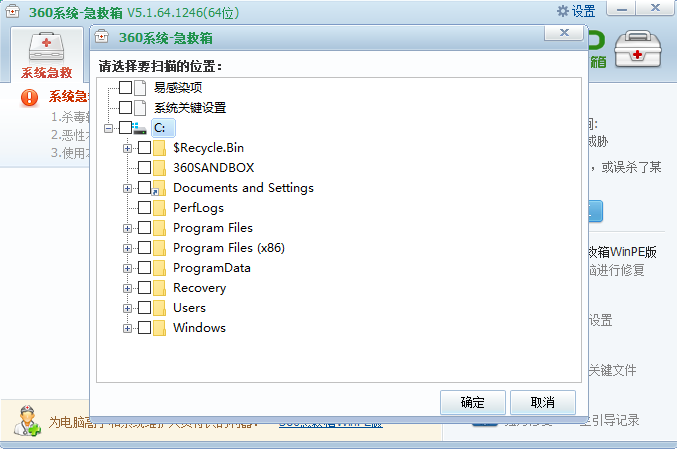
Task: Check the ProgramData folder checkbox
Action: coord(145,268)
